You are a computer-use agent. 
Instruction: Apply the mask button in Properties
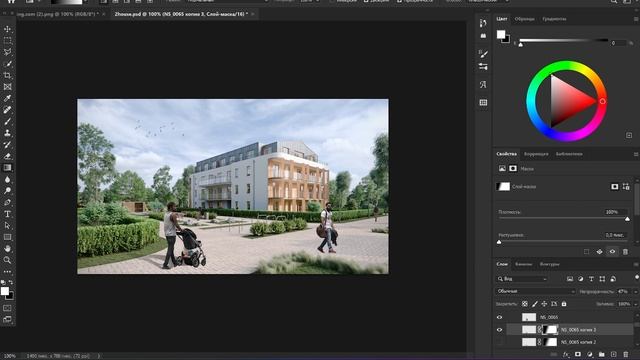pos(599,251)
